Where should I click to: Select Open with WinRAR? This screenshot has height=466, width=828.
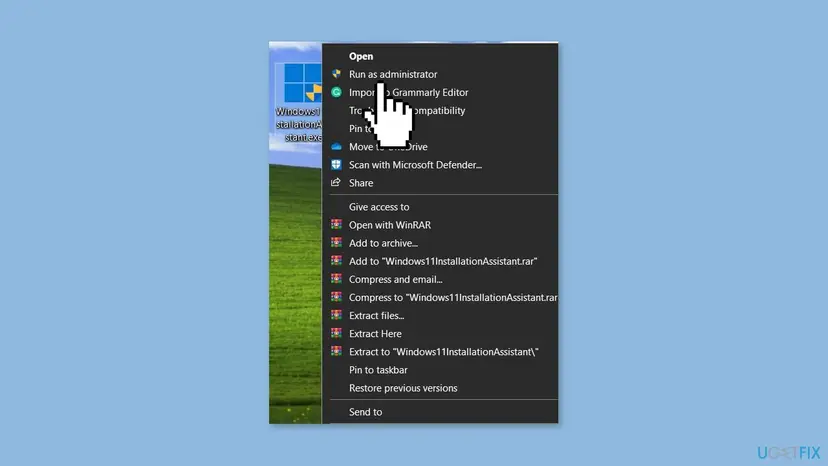[390, 225]
